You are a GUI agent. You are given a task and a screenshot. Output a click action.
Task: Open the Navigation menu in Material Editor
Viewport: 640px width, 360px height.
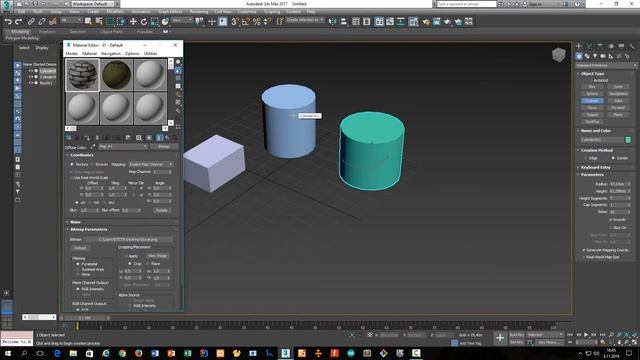(111, 53)
